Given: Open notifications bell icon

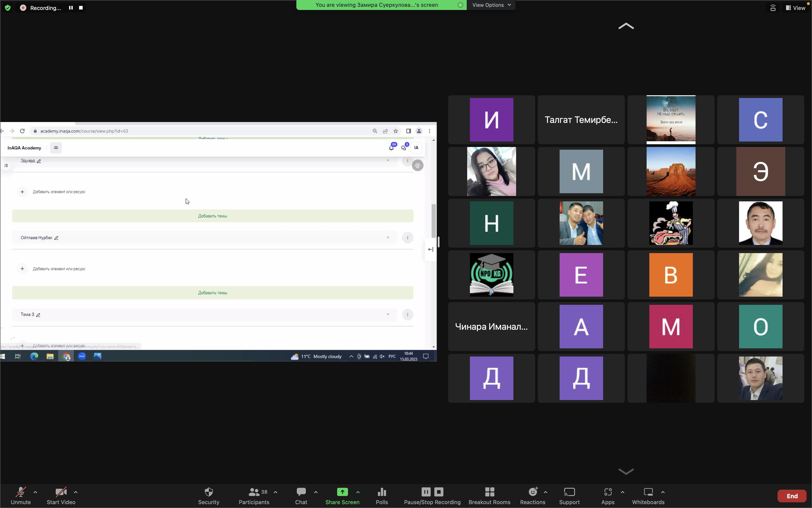Looking at the screenshot, I should pos(391,147).
